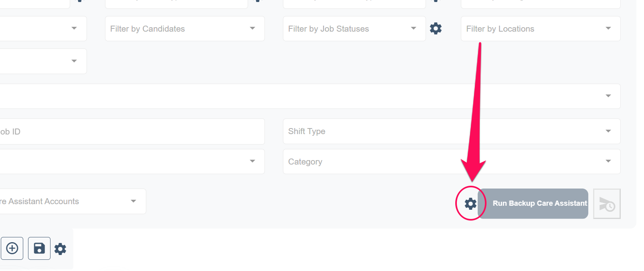
Task: Click the circled plus add icon
Action: [12, 248]
